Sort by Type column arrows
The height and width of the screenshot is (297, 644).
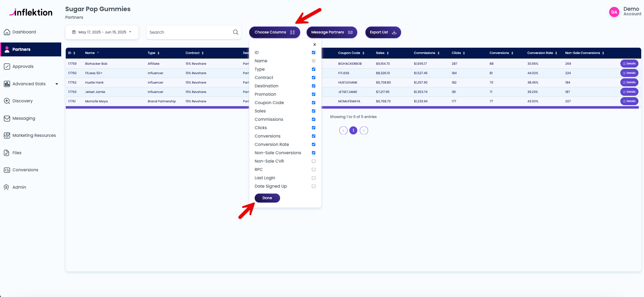[158, 53]
